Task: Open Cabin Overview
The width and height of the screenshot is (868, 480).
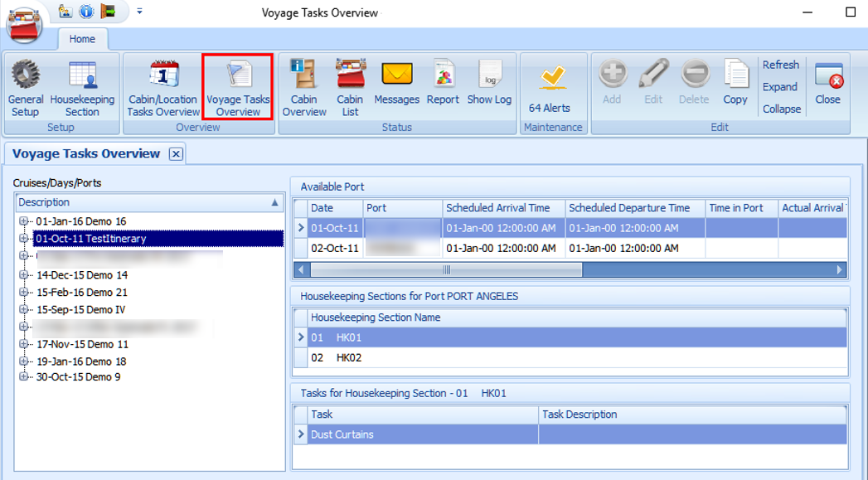Action: [x=304, y=89]
